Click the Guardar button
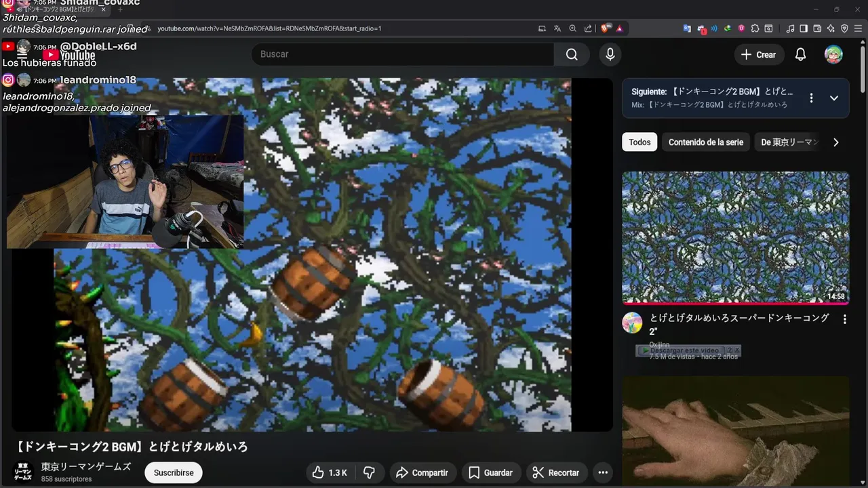This screenshot has height=488, width=868. (x=491, y=472)
